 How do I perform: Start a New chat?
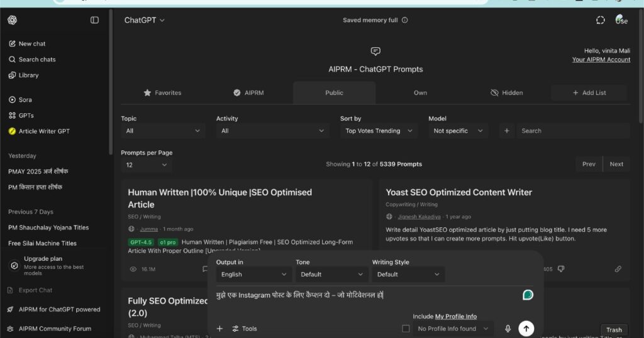tap(27, 43)
